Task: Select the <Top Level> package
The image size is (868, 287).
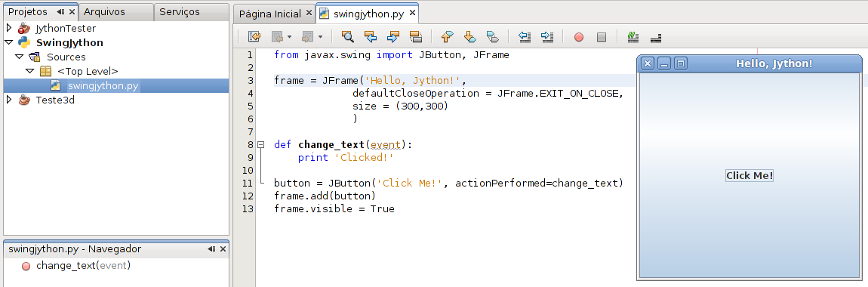Action: [88, 72]
